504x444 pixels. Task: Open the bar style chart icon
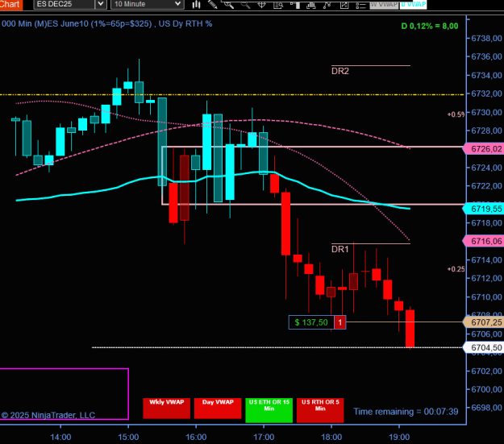click(196, 5)
